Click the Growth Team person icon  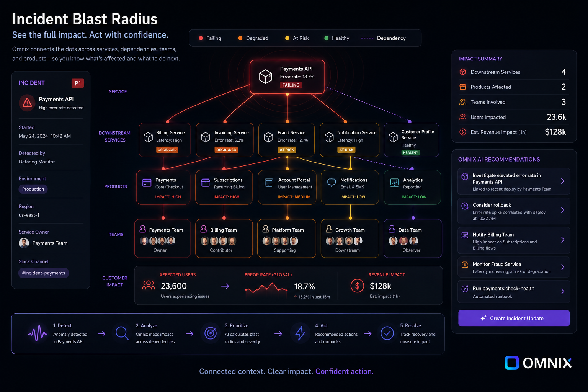tap(329, 229)
